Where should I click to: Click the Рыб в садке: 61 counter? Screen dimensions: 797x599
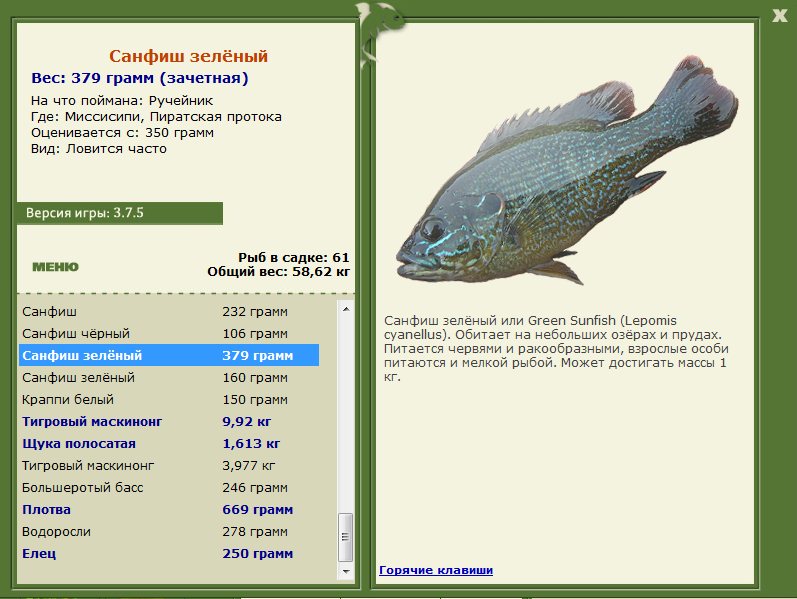[294, 257]
